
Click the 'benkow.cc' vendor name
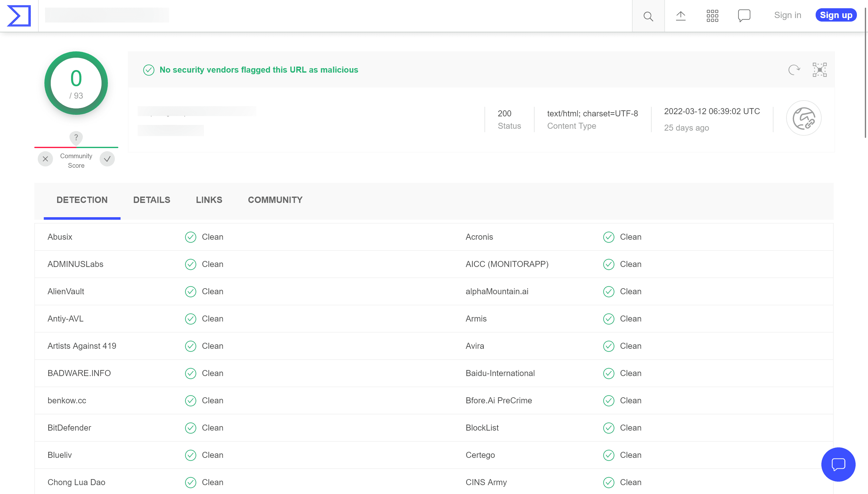[67, 400]
